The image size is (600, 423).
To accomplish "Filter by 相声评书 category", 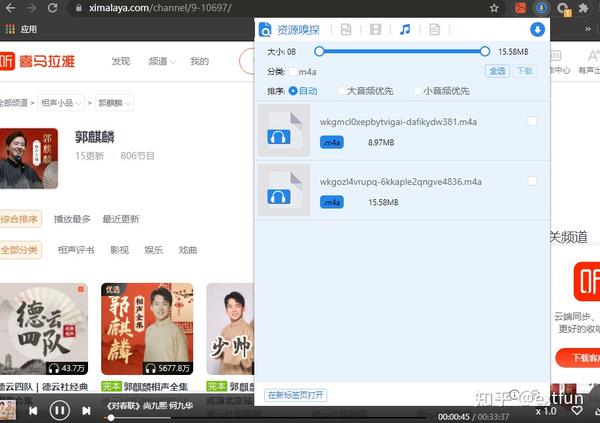I will point(76,250).
